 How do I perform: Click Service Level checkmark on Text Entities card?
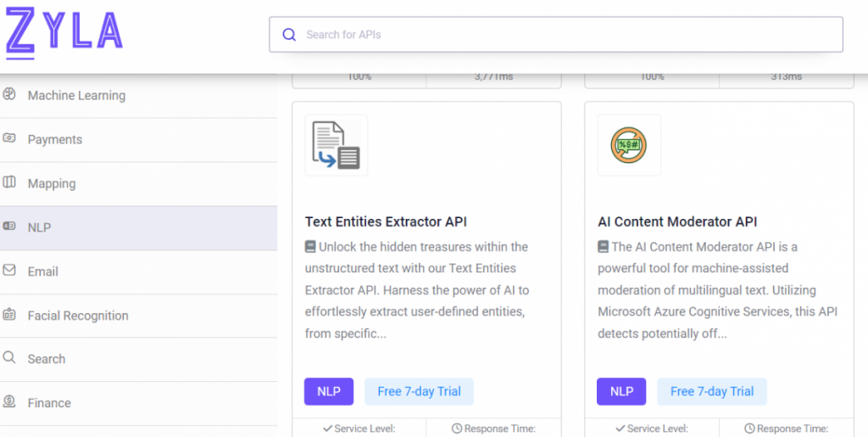point(328,429)
